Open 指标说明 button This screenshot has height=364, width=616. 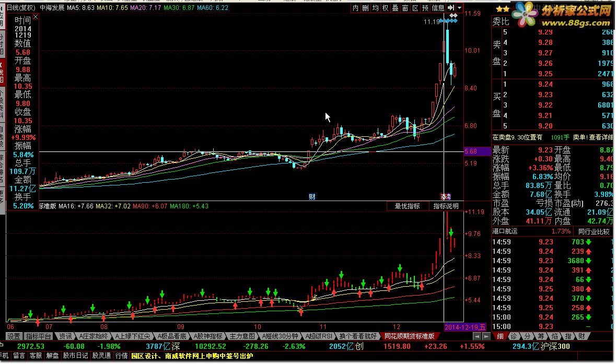point(446,206)
